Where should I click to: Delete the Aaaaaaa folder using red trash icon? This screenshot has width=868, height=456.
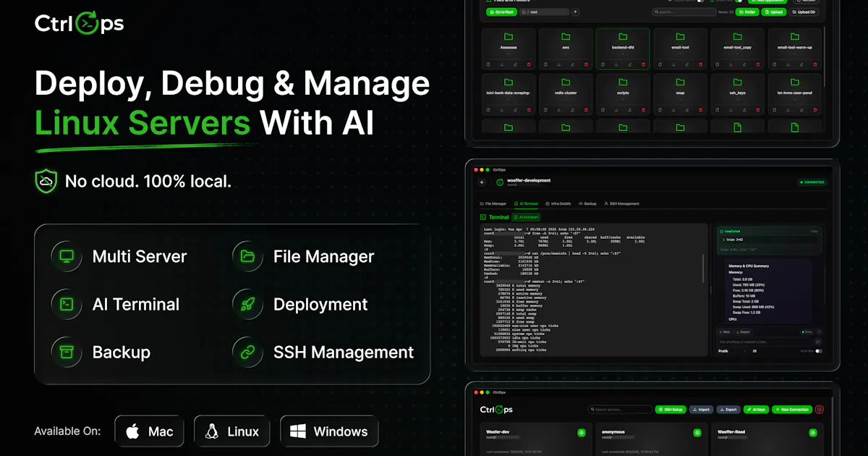coord(529,64)
